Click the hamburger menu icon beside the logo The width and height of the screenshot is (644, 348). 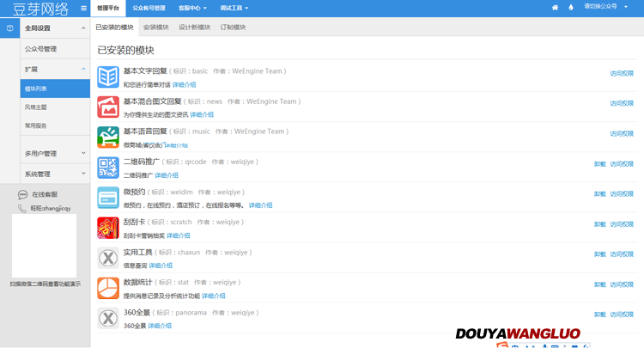(84, 9)
